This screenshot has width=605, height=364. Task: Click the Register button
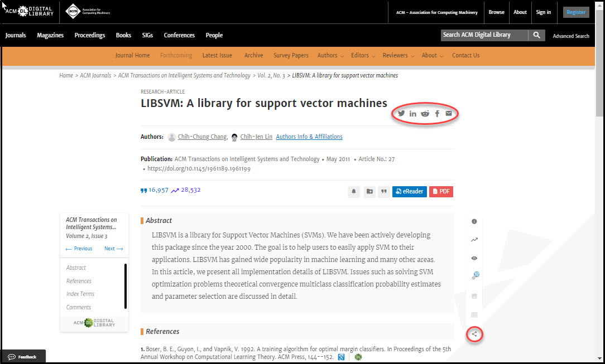click(x=576, y=12)
